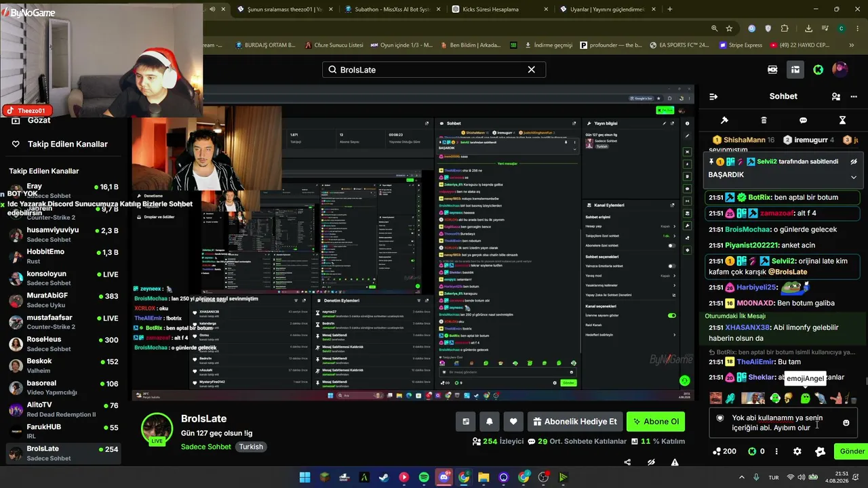This screenshot has width=868, height=488.
Task: Click the Turkish language tag
Action: click(251, 447)
